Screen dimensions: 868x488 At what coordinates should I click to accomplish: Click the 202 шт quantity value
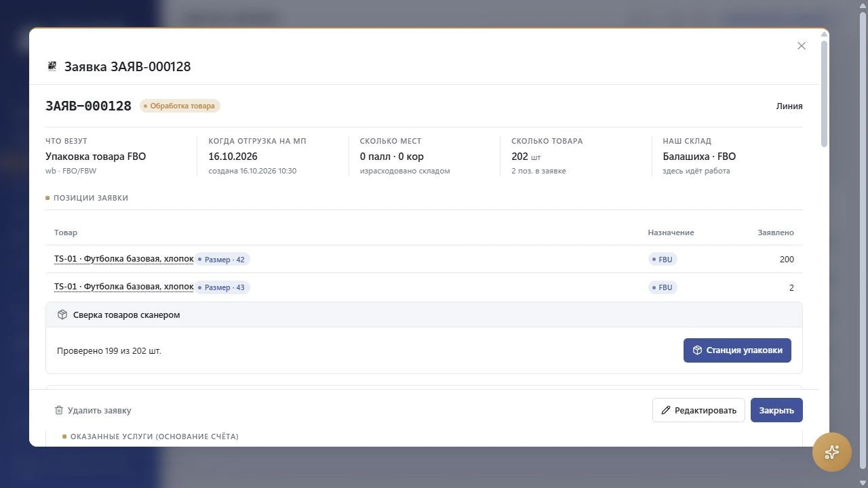526,157
